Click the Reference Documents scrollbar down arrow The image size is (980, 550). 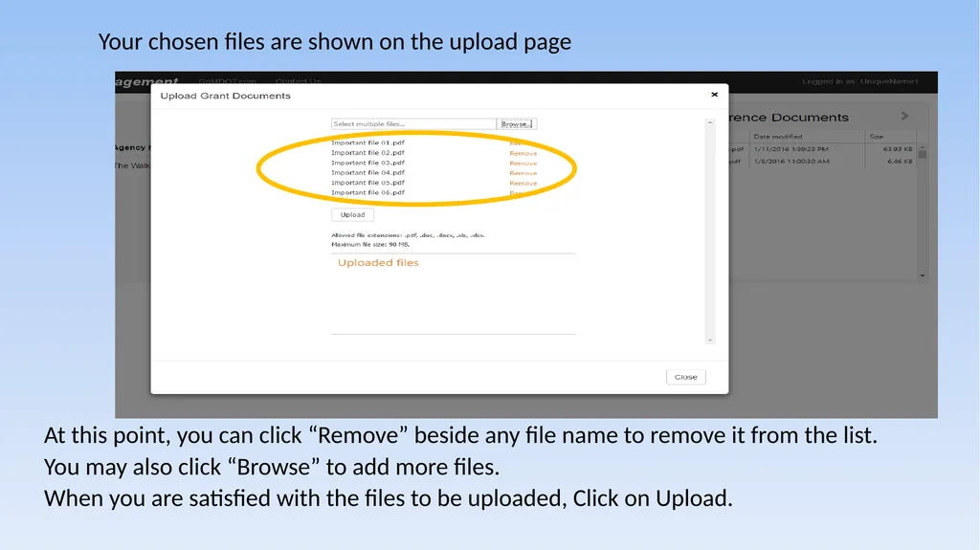923,275
